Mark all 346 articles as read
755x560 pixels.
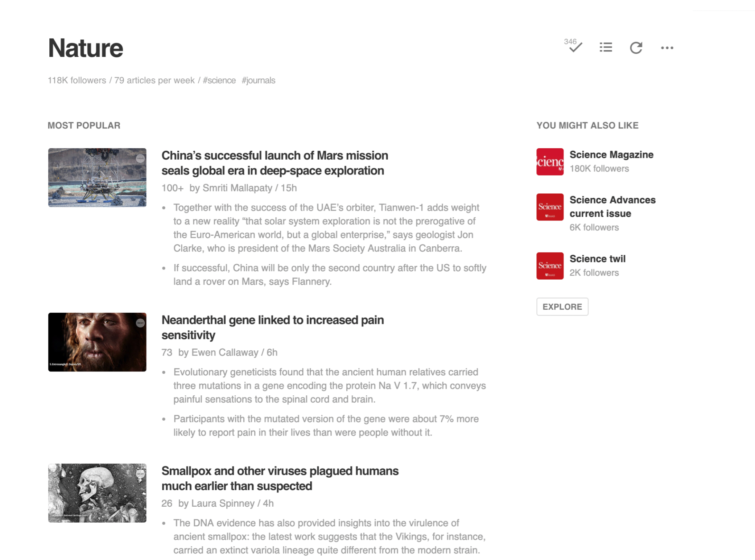(574, 47)
